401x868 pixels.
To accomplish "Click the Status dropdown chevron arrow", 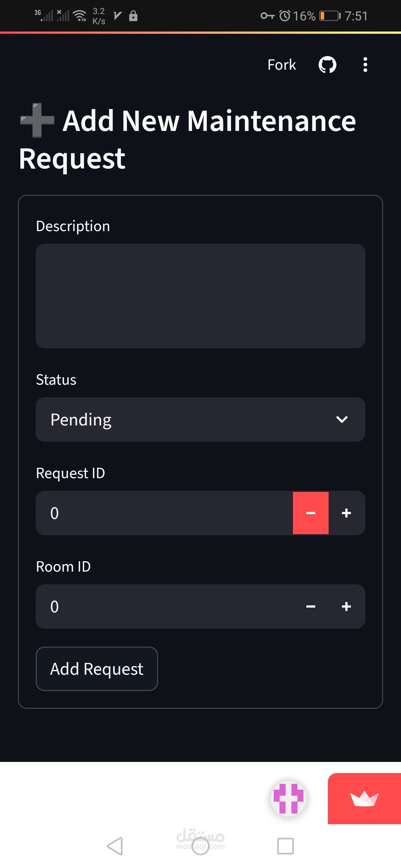I will pyautogui.click(x=342, y=420).
